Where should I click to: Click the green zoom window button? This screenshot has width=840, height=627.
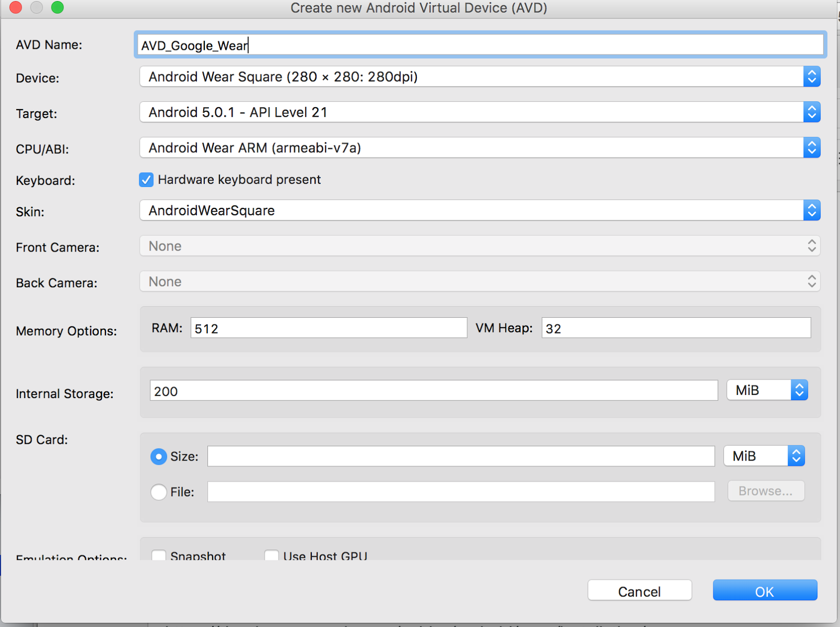(57, 7)
